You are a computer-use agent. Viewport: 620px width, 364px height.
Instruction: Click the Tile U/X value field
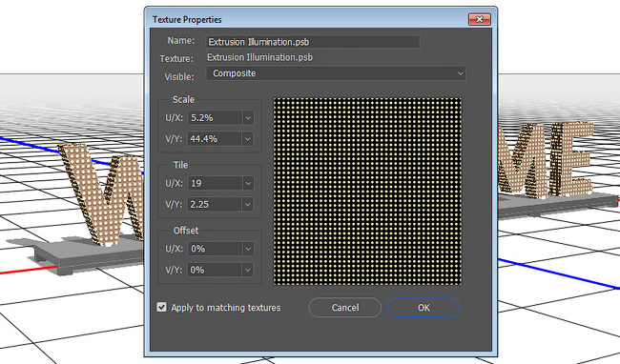tap(216, 183)
